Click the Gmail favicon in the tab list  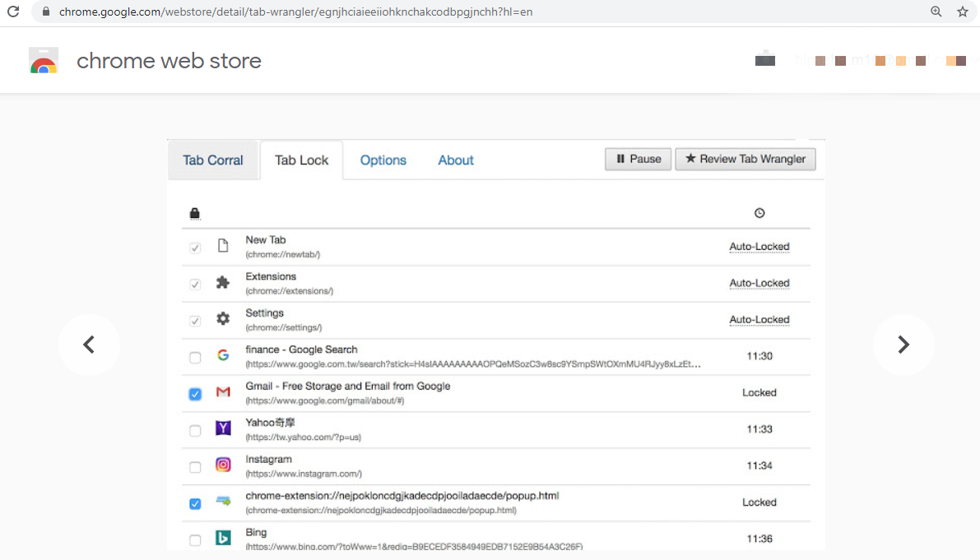pyautogui.click(x=223, y=392)
